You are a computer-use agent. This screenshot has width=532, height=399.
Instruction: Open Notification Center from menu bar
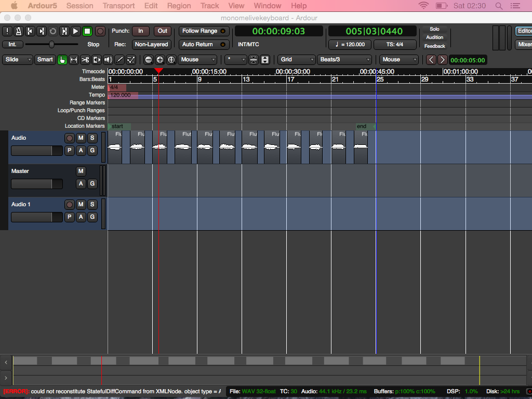(x=515, y=6)
